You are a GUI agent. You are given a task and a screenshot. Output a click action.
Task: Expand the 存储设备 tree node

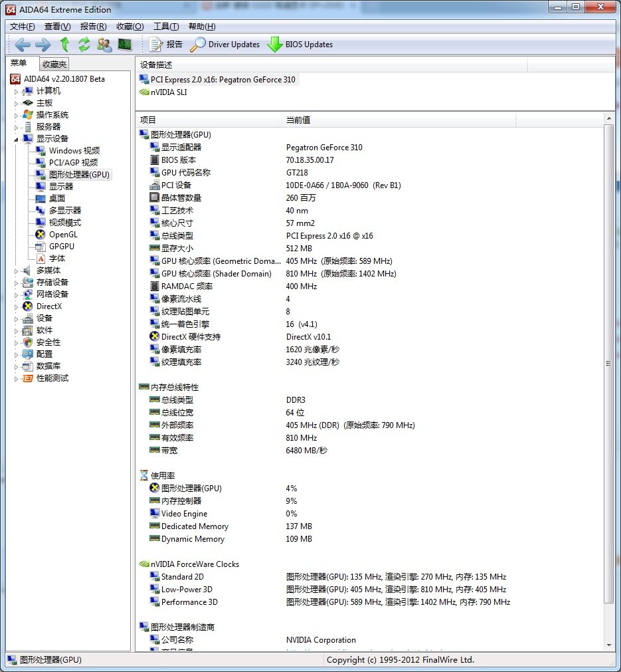tap(17, 282)
